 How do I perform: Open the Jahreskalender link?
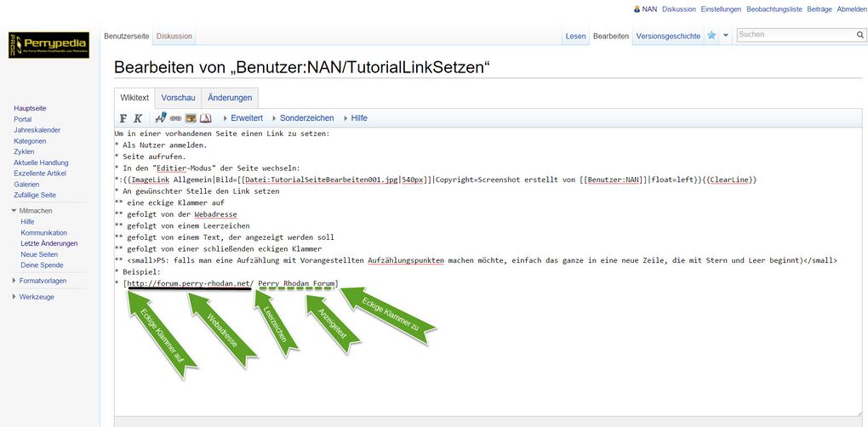[x=37, y=130]
